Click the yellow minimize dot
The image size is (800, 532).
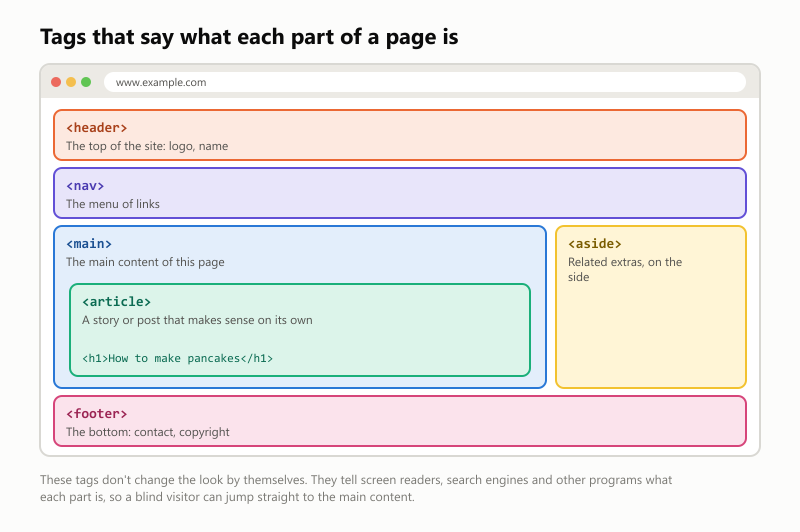point(71,82)
